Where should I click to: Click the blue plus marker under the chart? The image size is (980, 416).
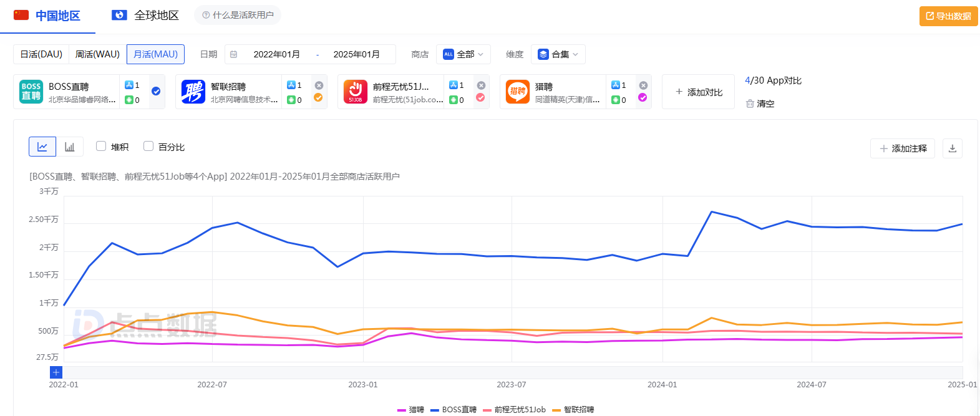coord(56,372)
